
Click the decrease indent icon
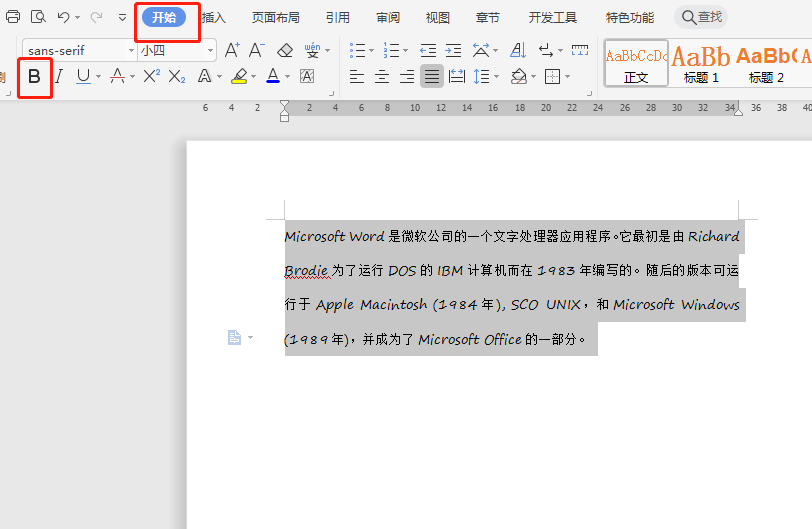point(428,50)
